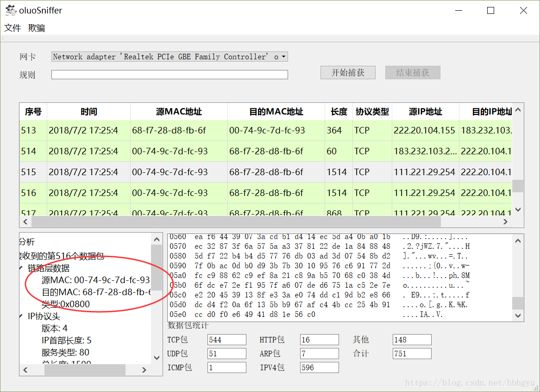540x392 pixels.
Task: Select 源MAC: 00-74-9c-7d-fc-93 tree item
Action: point(96,280)
